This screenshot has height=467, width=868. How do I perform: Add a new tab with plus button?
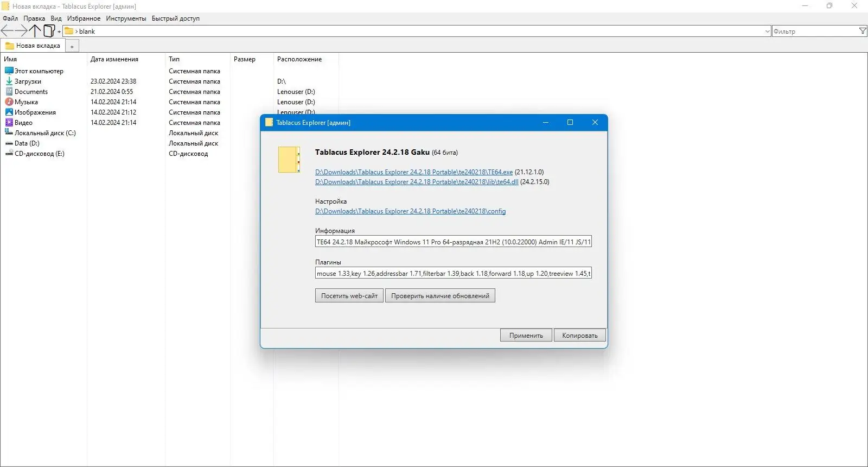(72, 46)
